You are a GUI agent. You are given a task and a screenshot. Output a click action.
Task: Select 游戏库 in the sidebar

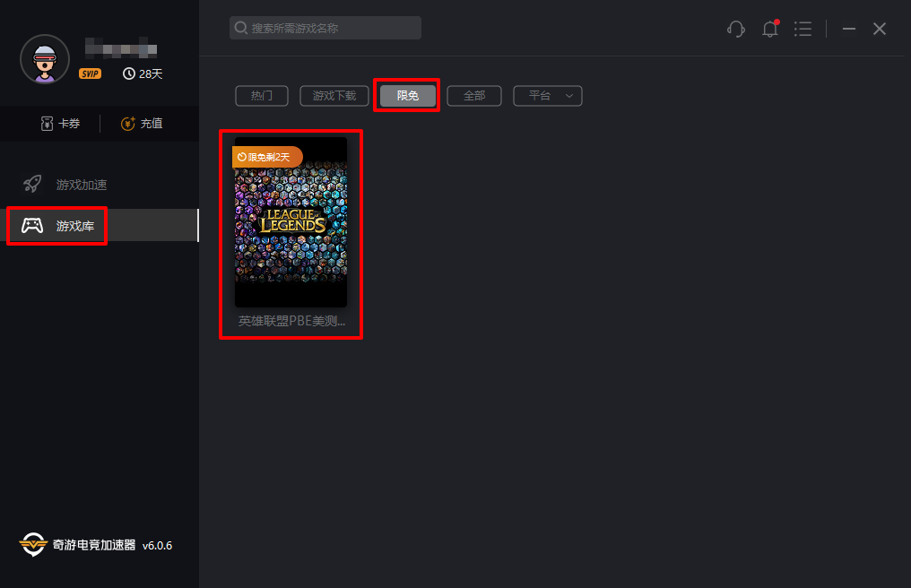(75, 226)
